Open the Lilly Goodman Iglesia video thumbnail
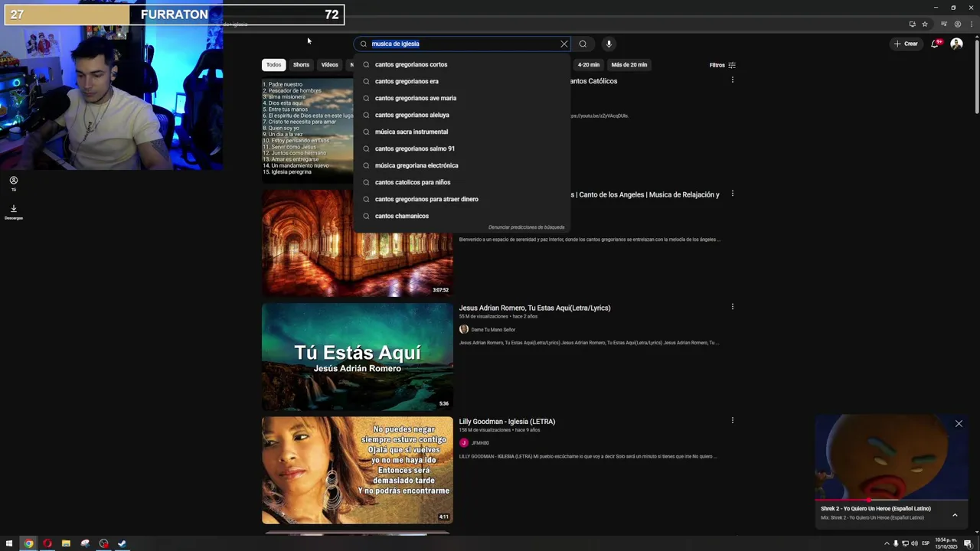Screen dimensions: 980x551 pyautogui.click(x=358, y=470)
